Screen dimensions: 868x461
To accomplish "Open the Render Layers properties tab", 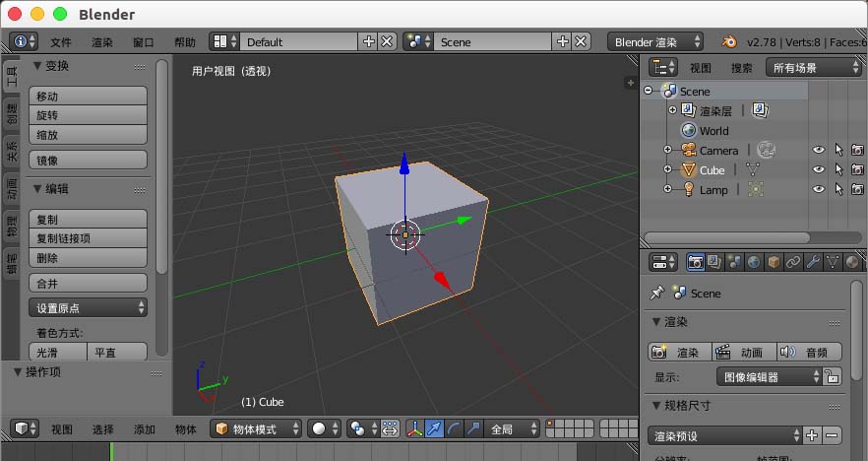I will tap(714, 262).
